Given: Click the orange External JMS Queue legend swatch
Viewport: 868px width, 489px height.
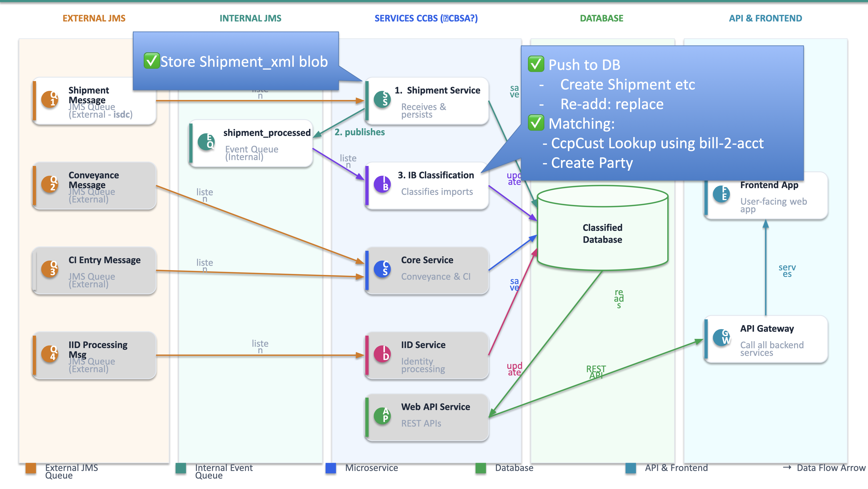Looking at the screenshot, I should click(31, 468).
